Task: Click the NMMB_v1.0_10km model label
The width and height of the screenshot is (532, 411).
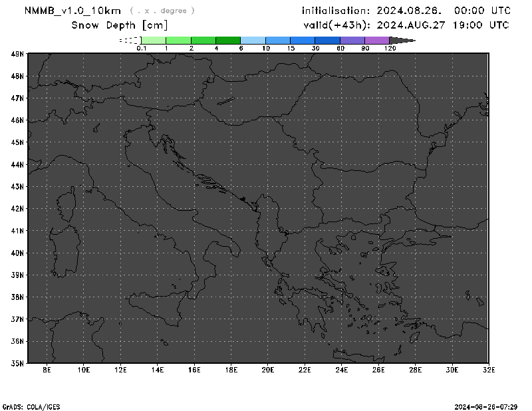Action: [x=72, y=11]
